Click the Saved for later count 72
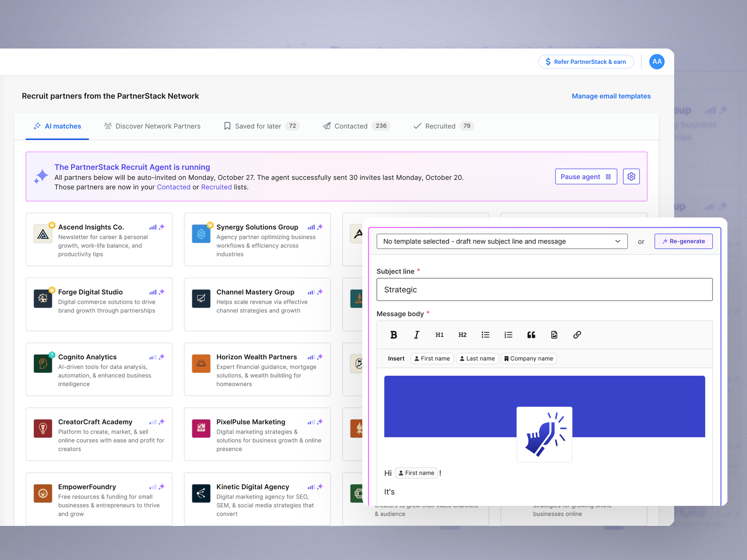Image resolution: width=747 pixels, height=560 pixels. point(292,126)
